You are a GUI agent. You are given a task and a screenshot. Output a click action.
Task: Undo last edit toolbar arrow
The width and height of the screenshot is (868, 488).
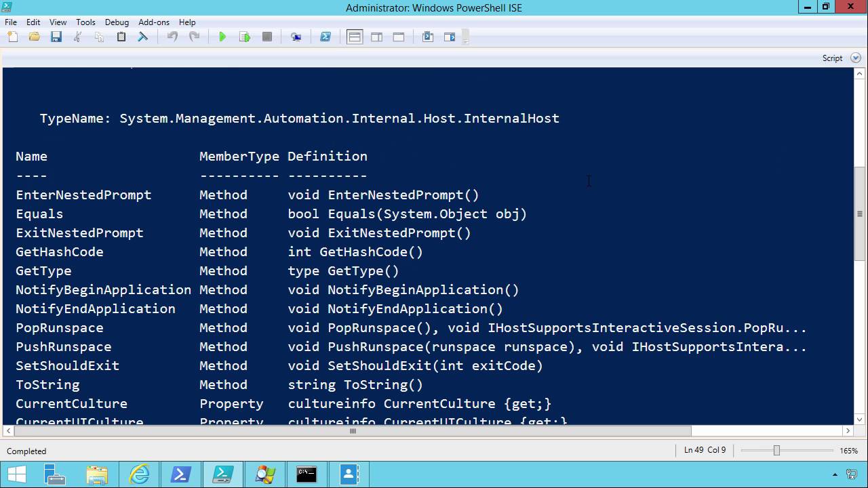click(x=172, y=37)
